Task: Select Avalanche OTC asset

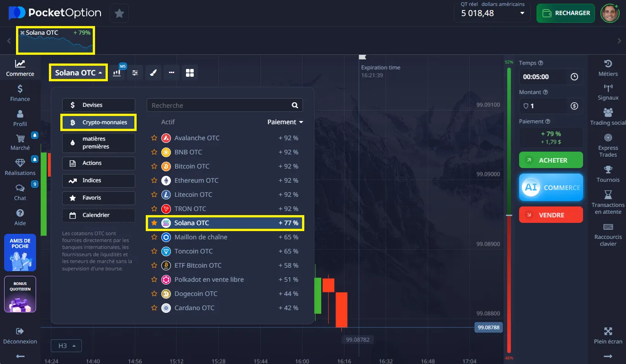Action: [x=225, y=138]
